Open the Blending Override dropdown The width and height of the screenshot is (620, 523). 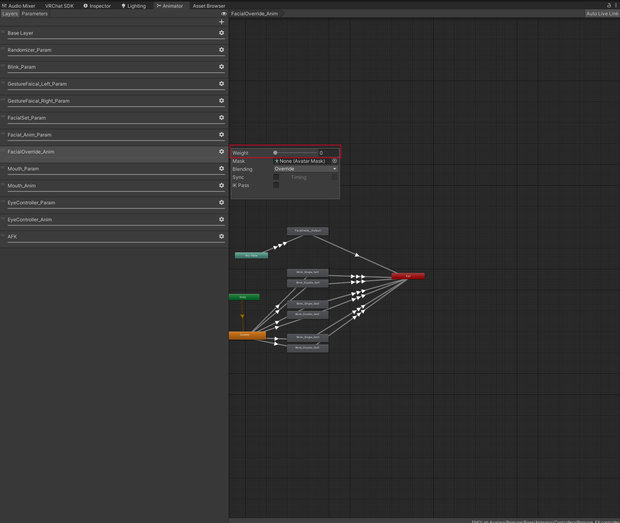click(x=305, y=169)
